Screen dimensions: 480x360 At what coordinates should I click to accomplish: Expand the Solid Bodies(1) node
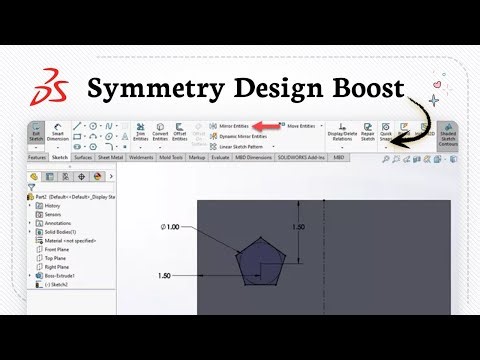30,232
